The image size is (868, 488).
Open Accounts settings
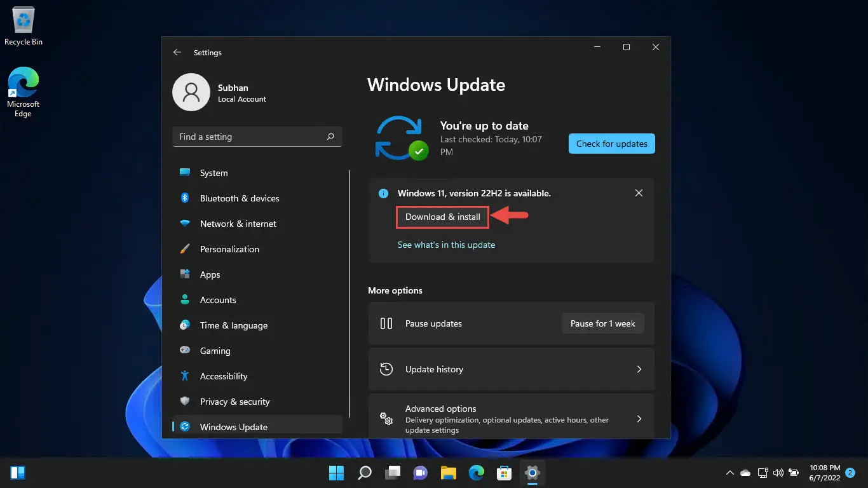257,300
